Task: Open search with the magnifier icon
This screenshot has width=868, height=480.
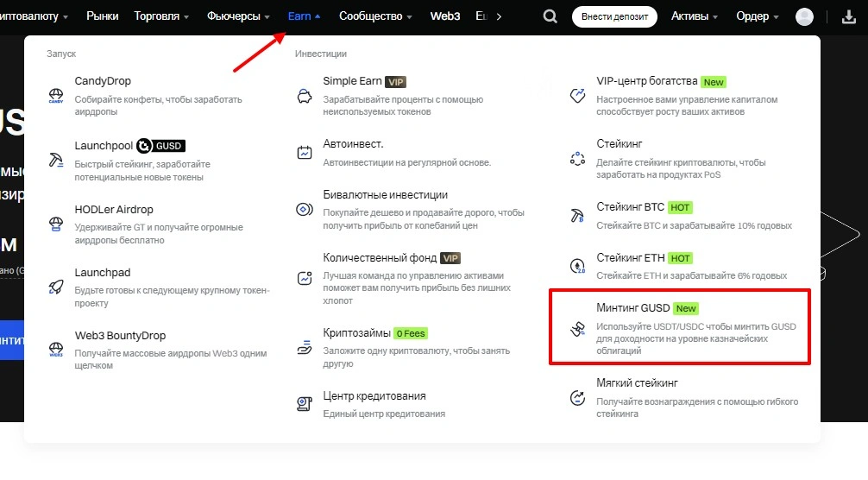Action: pyautogui.click(x=550, y=16)
